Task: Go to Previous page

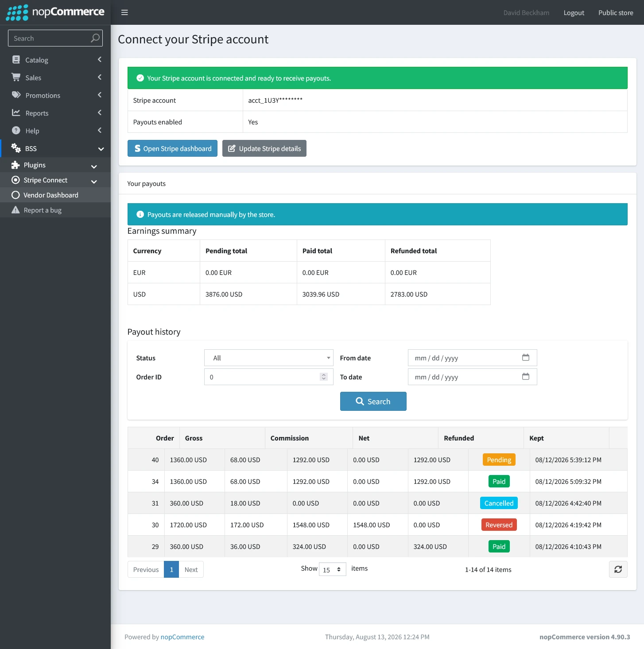Action: (146, 570)
